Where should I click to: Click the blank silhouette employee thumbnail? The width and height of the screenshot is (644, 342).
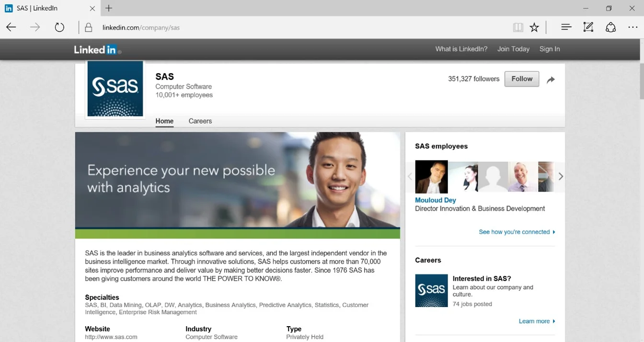[x=493, y=177]
